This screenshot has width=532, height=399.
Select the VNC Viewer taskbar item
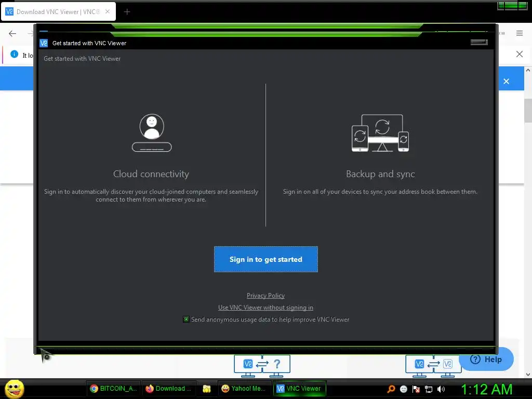click(x=299, y=389)
